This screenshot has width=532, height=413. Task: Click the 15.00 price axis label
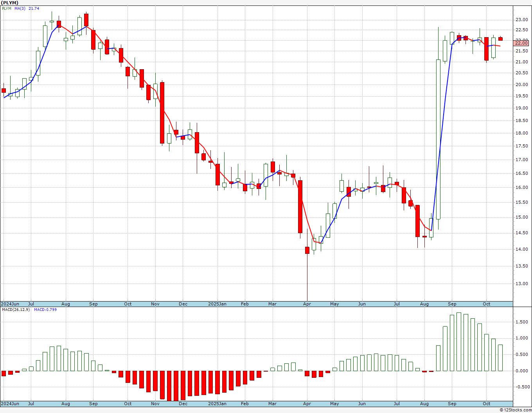[521, 217]
